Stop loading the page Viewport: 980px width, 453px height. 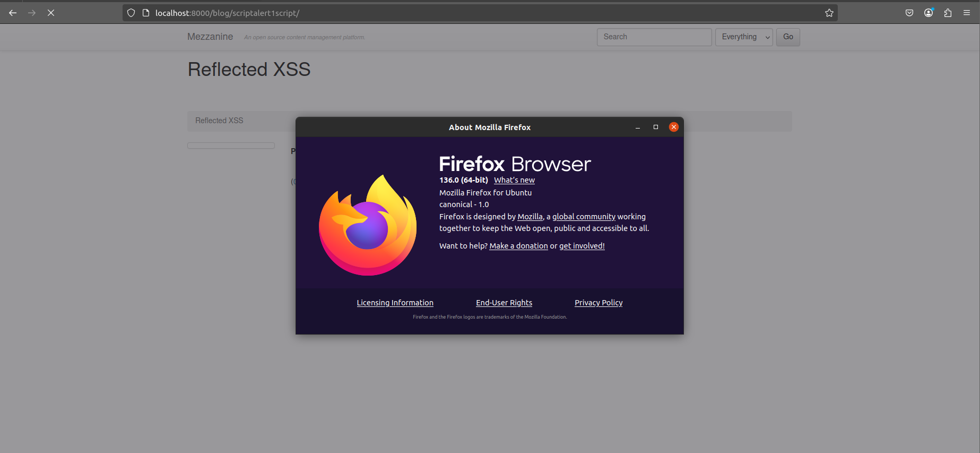pos(51,13)
